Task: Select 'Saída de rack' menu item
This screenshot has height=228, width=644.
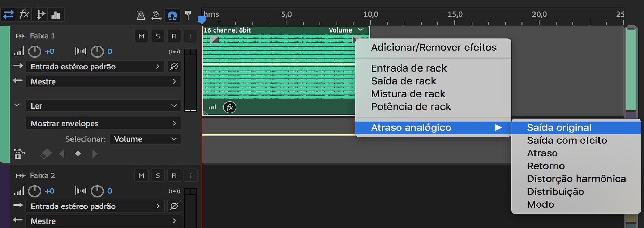Action: click(433, 81)
